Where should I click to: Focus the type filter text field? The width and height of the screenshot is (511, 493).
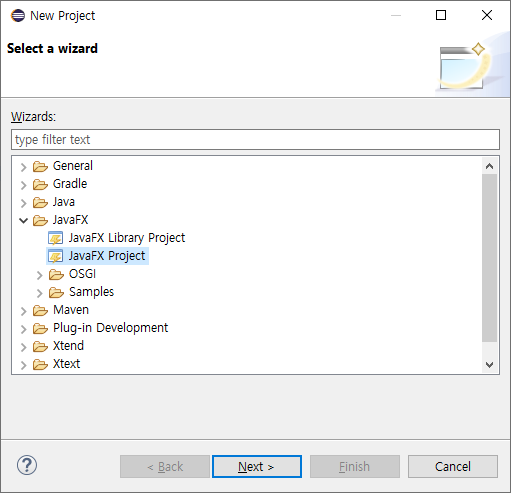tap(255, 140)
